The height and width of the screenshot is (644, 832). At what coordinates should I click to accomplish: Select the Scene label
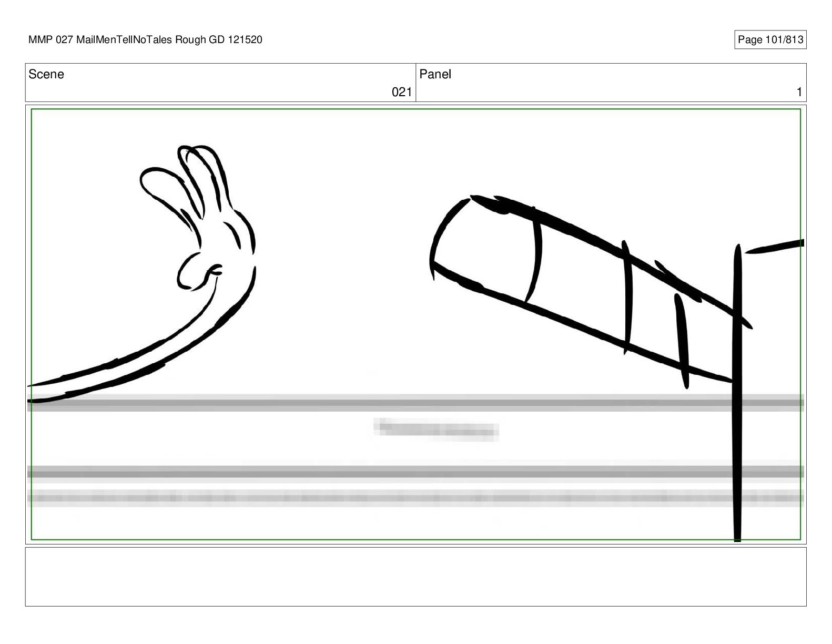tap(46, 74)
